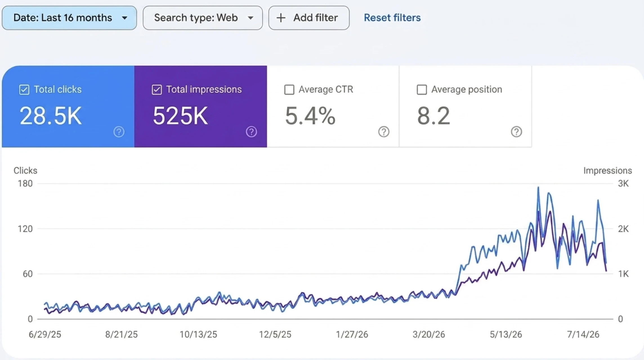
Task: Click the 120 clicks axis value
Action: 25,229
